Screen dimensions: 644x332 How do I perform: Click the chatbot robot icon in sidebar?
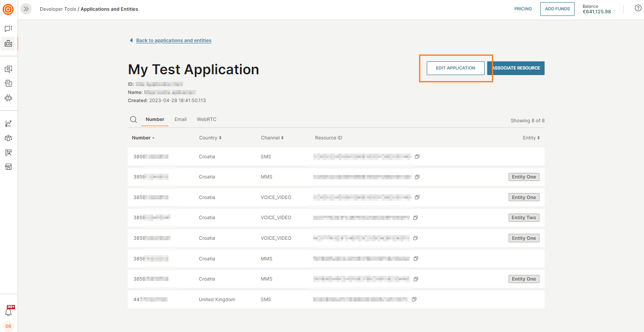8,98
